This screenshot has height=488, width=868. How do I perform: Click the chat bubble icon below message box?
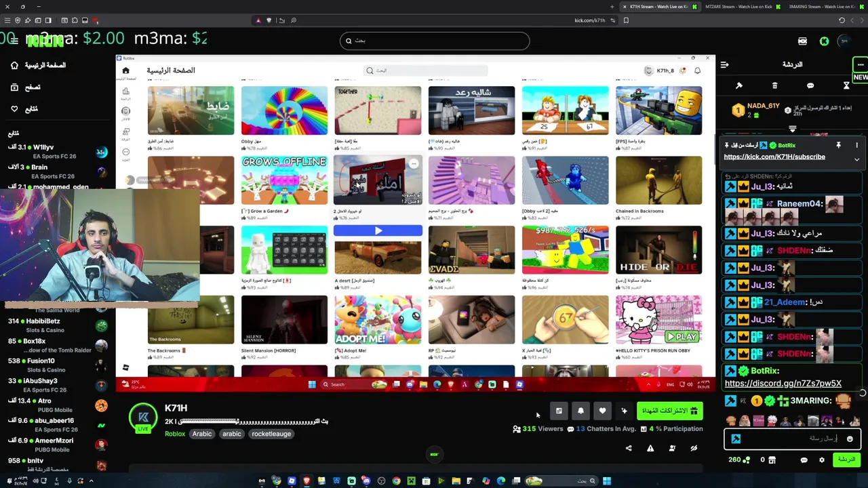[804, 460]
